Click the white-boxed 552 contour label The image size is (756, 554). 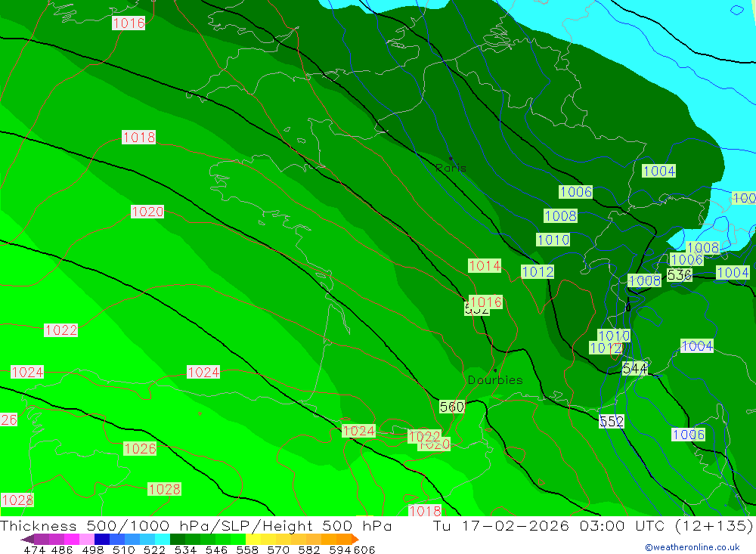coord(612,422)
